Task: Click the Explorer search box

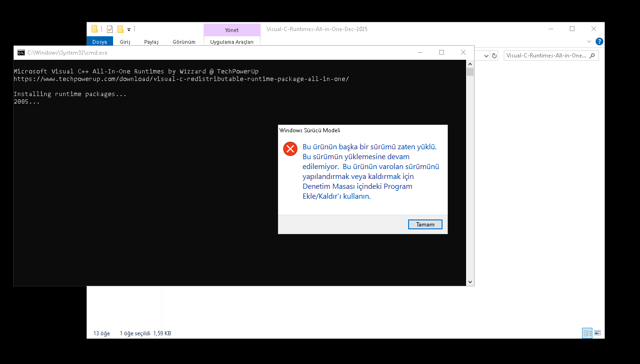Action: (x=551, y=56)
